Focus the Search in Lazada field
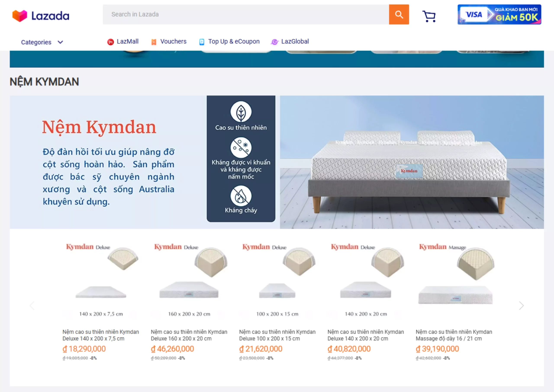 (x=245, y=14)
